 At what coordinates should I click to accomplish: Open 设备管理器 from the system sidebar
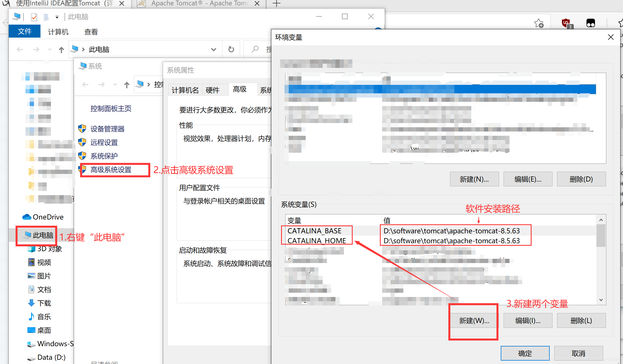108,129
